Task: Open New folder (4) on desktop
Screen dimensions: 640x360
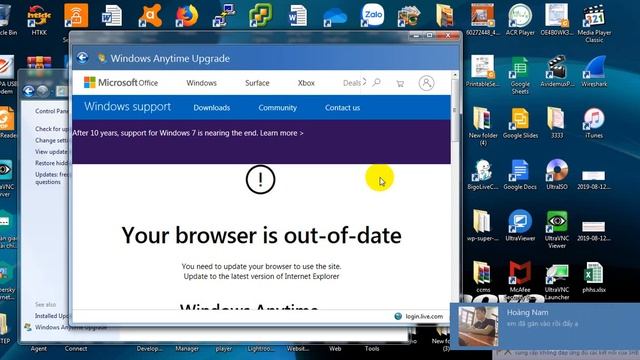Action: tap(483, 127)
